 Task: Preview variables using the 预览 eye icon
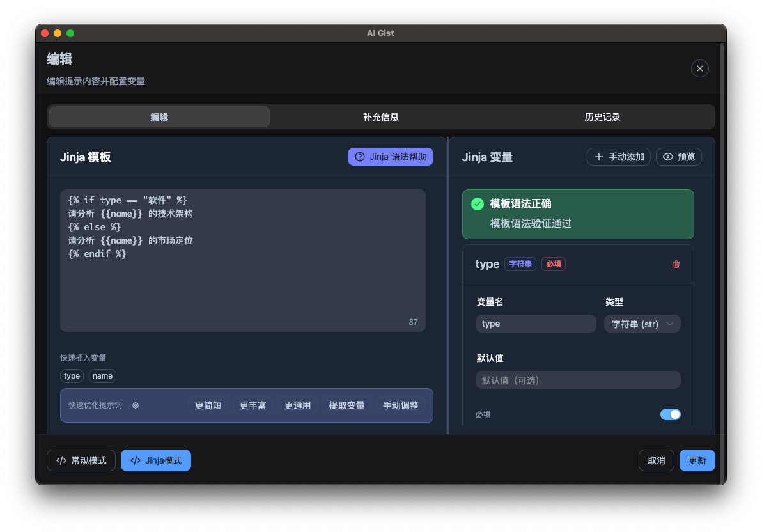[x=667, y=157]
